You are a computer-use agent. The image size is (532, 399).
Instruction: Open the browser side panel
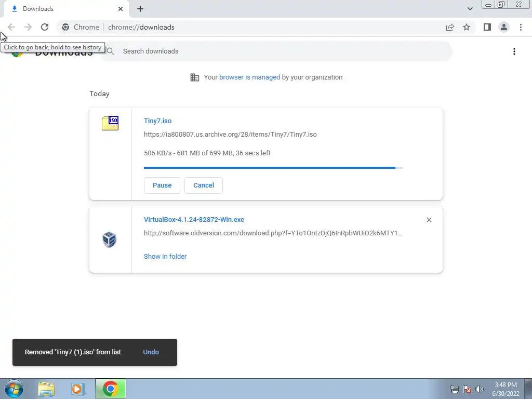point(487,27)
